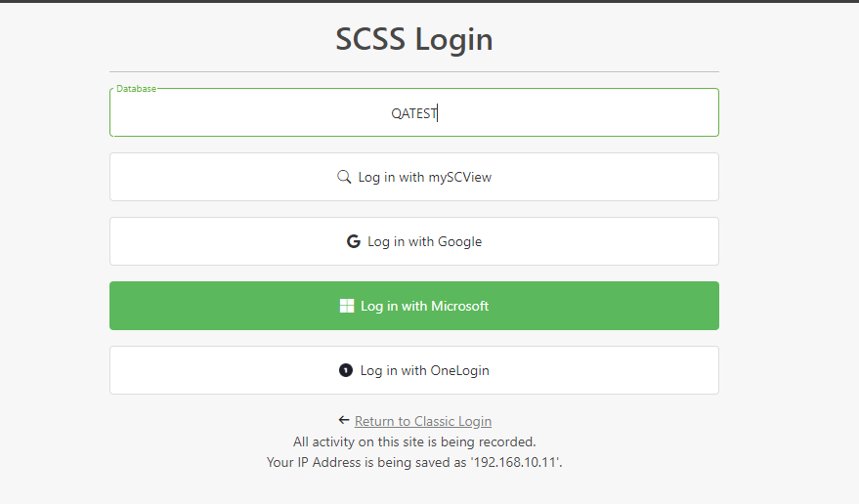This screenshot has width=859, height=504.
Task: Click the Database input field
Action: tap(414, 112)
